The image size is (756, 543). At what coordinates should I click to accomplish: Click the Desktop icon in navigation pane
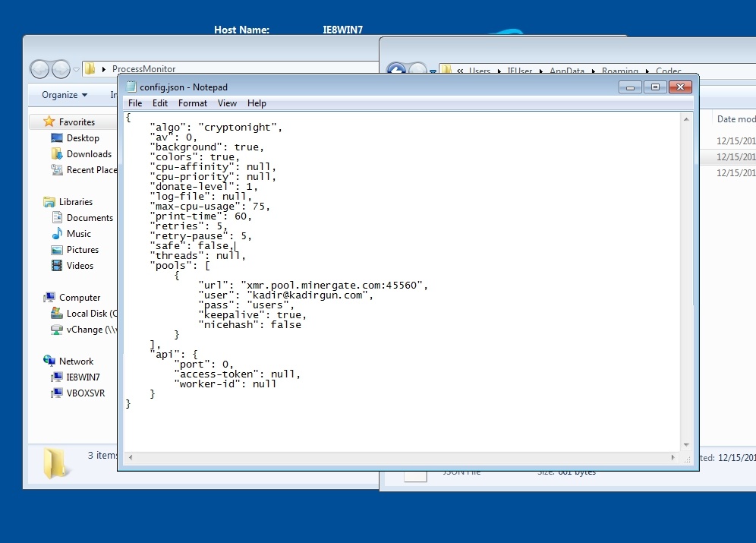(57, 138)
